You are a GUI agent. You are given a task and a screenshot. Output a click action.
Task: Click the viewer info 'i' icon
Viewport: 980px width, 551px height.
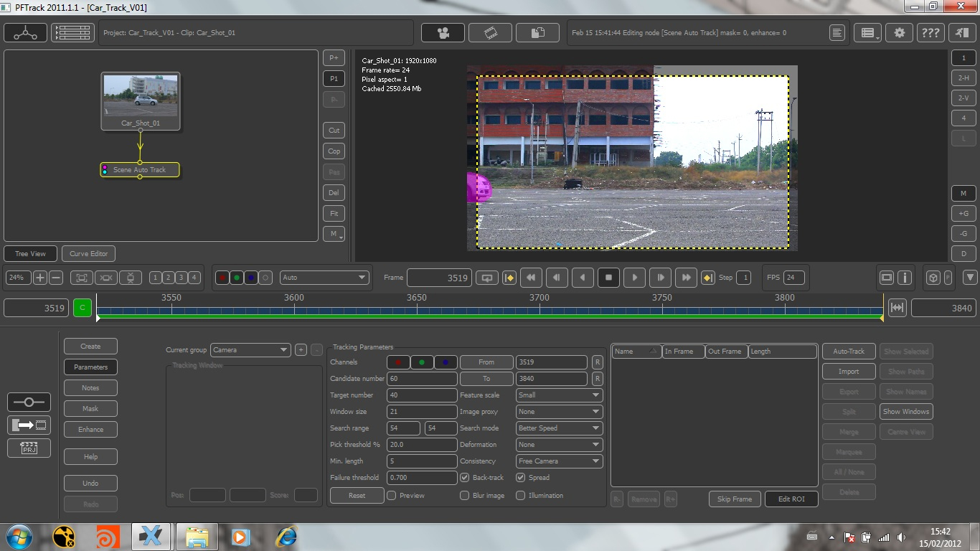point(905,278)
